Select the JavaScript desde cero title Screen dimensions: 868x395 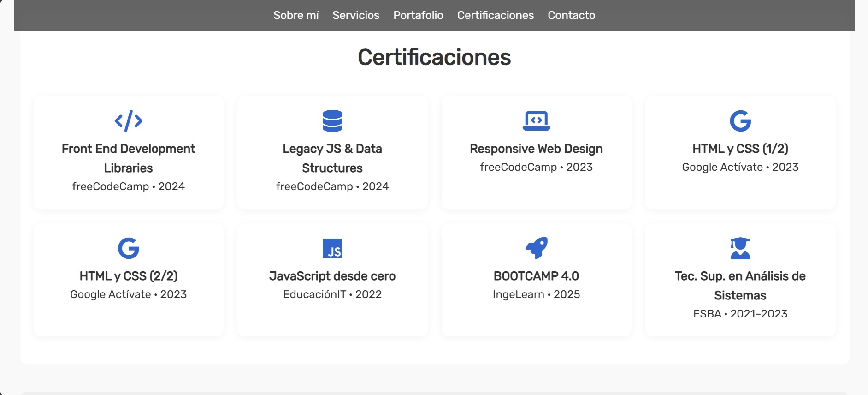pos(332,276)
